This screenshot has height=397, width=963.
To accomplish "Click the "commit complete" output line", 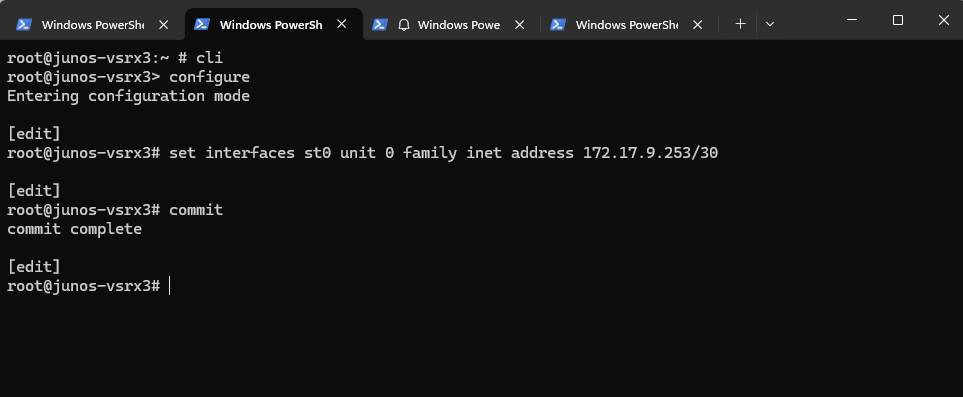I will [x=74, y=229].
